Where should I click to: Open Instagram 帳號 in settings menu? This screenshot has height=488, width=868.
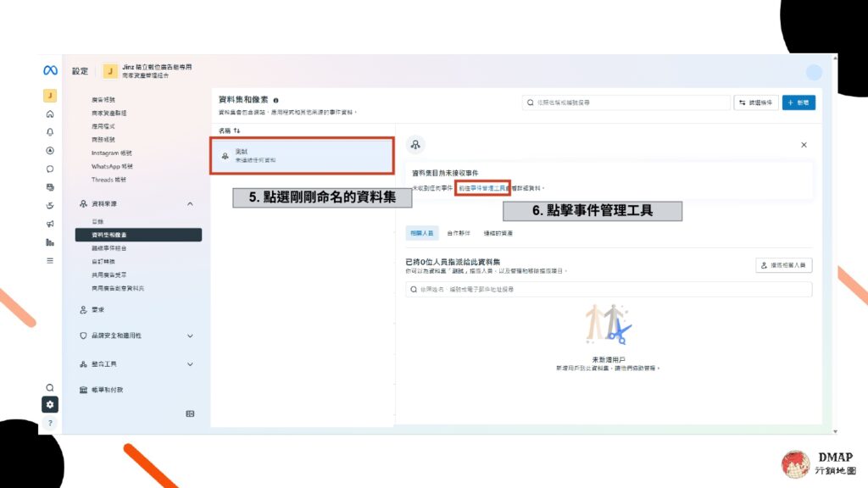tap(112, 152)
